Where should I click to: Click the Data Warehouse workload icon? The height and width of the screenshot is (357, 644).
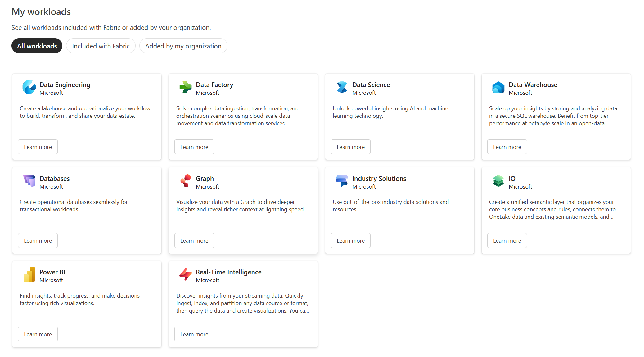point(498,87)
